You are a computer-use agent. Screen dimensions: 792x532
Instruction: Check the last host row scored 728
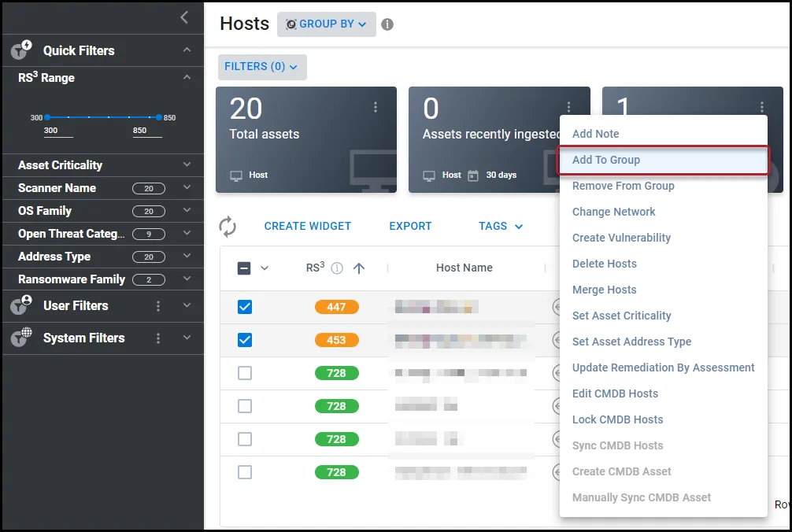click(245, 472)
